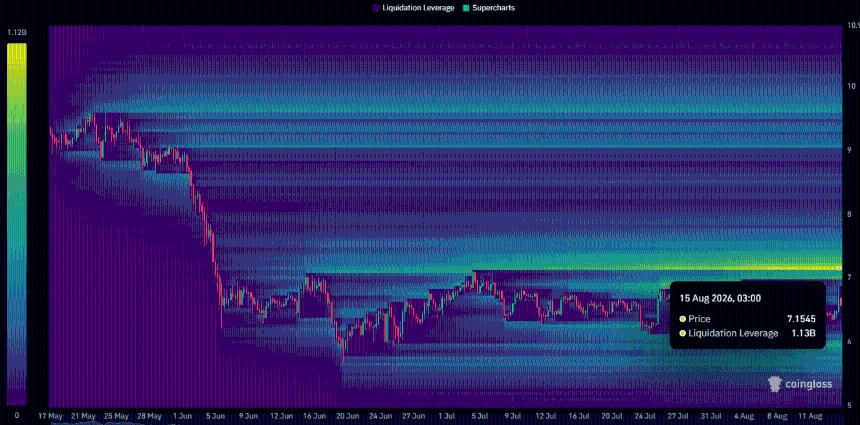Screen dimensions: 860x425
Task: Click the 16 Jun date axis label
Action: click(x=315, y=417)
